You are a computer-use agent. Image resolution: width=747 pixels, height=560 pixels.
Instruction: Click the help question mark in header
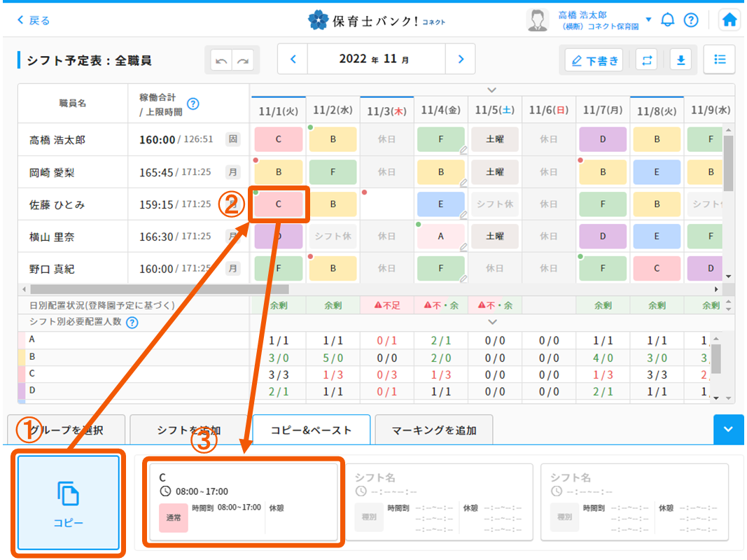point(690,20)
